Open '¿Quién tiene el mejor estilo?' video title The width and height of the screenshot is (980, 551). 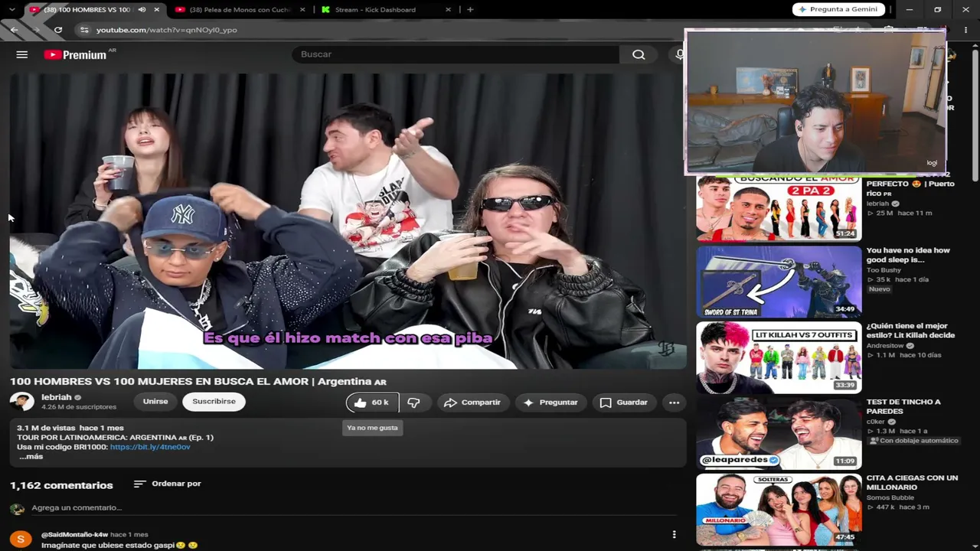(x=910, y=331)
